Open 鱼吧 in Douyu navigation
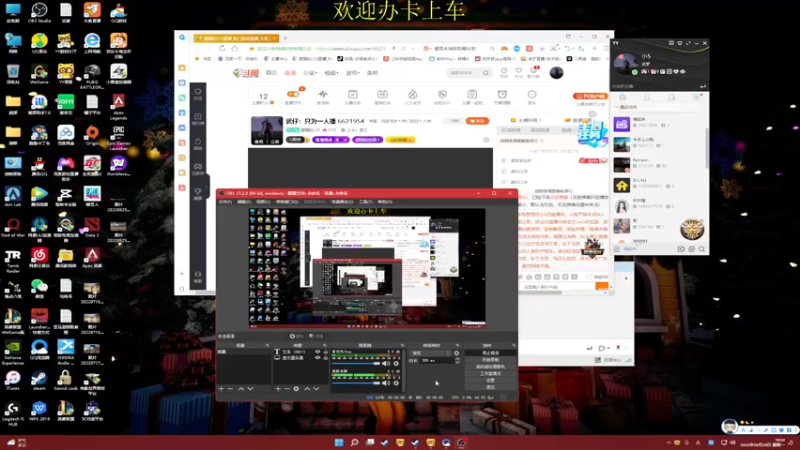Screen dimensions: 800x450 (372, 73)
